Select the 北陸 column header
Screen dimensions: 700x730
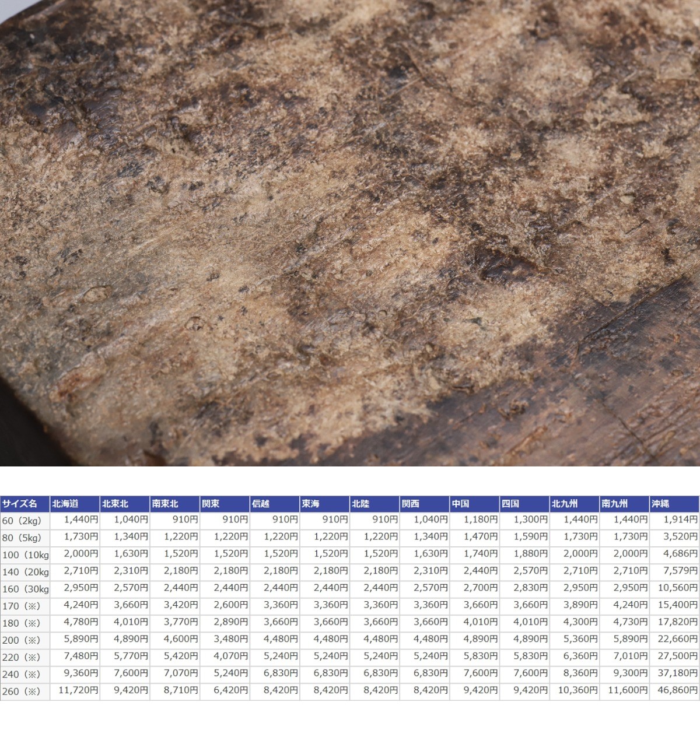[x=374, y=504]
